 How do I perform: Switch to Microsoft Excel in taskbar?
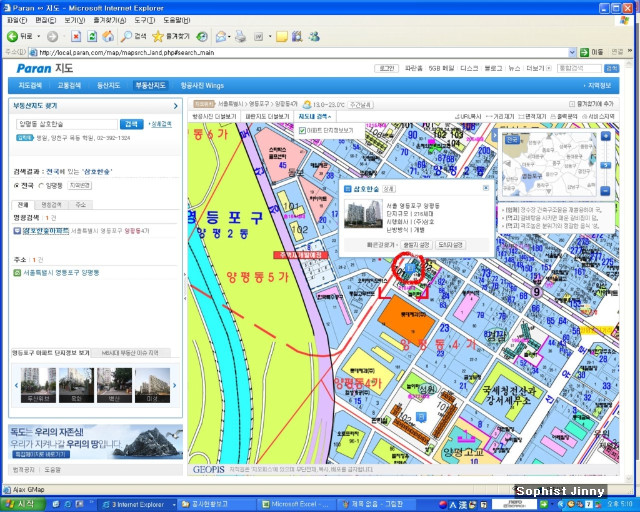coord(296,504)
